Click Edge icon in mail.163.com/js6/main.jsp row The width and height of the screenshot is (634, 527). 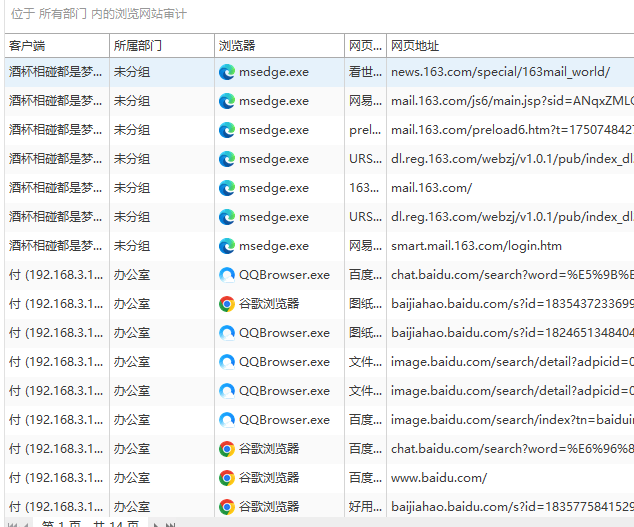(x=226, y=101)
